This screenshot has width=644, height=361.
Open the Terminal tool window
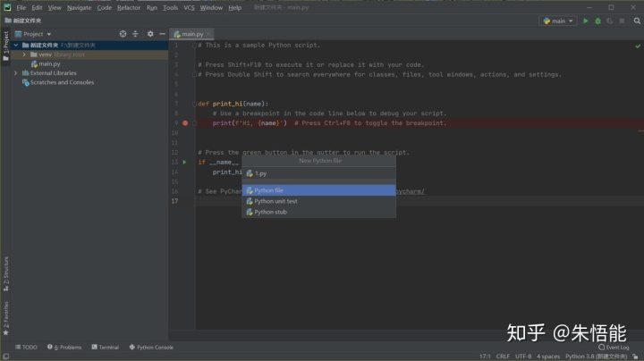click(x=106, y=347)
